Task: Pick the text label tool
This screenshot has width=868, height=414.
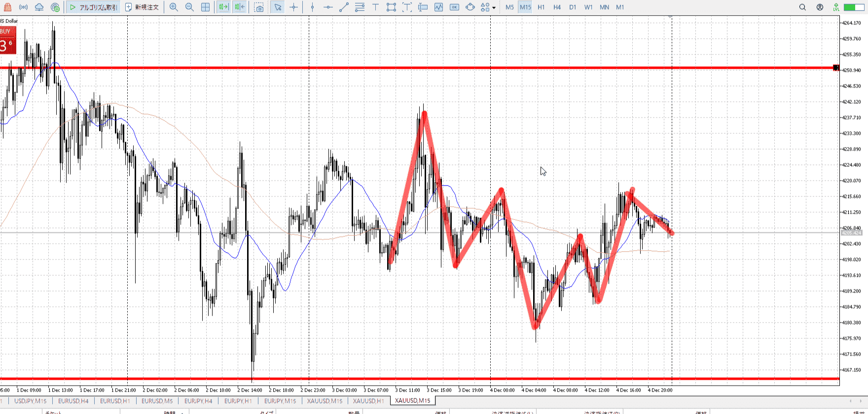Action: pos(375,7)
